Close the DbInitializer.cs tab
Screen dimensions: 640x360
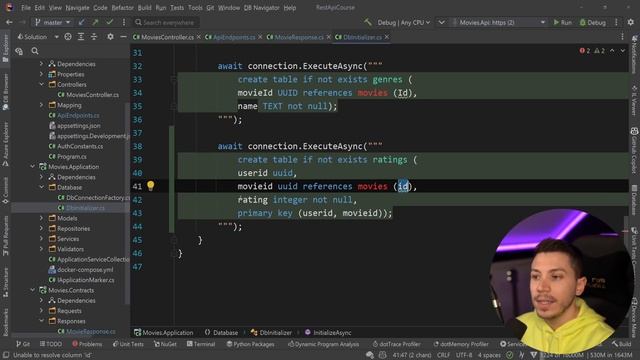(x=387, y=37)
